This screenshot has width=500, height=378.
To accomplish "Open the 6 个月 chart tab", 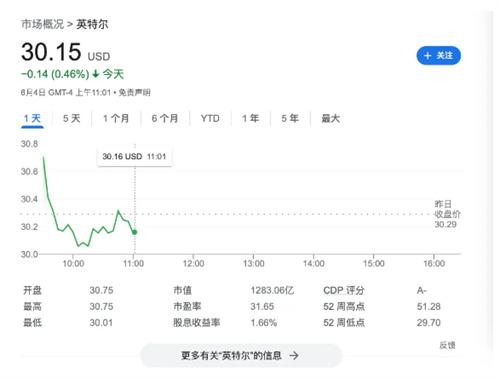I will [x=165, y=119].
